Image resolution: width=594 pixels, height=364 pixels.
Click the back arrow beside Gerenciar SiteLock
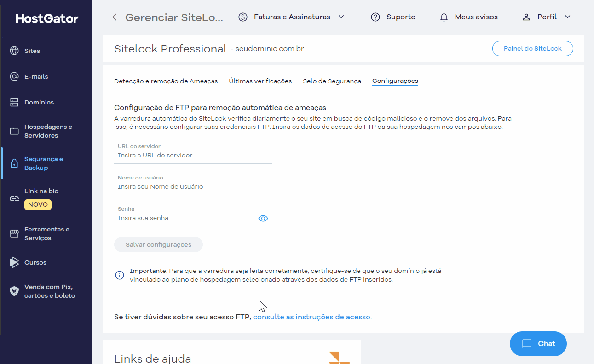[116, 17]
